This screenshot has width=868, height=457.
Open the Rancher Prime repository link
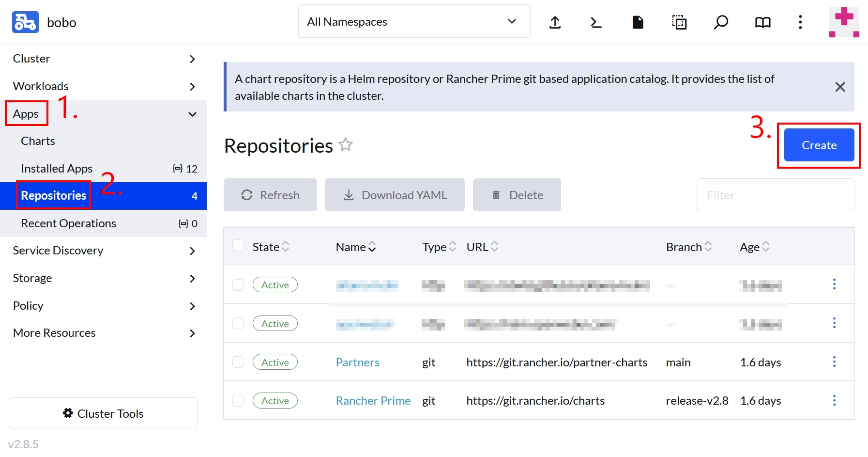[373, 401]
